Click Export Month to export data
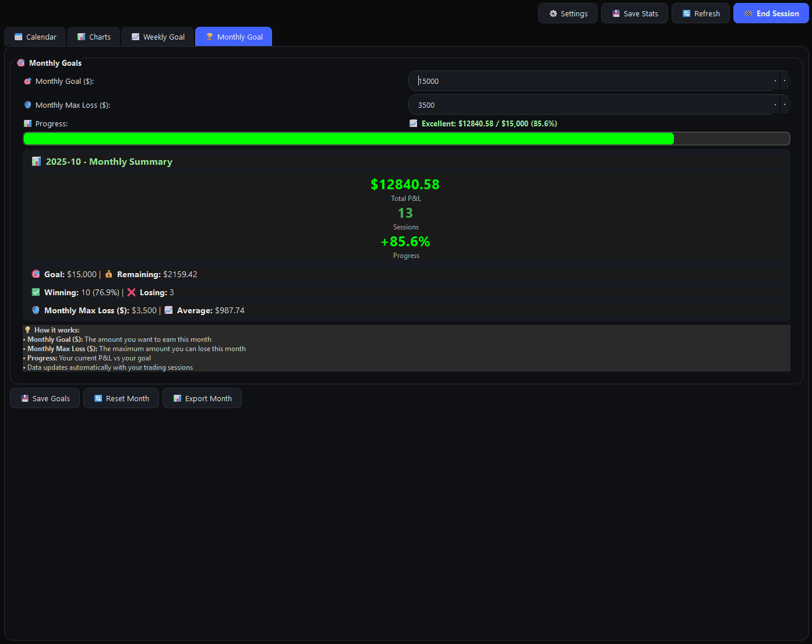The height and width of the screenshot is (644, 812). [202, 398]
